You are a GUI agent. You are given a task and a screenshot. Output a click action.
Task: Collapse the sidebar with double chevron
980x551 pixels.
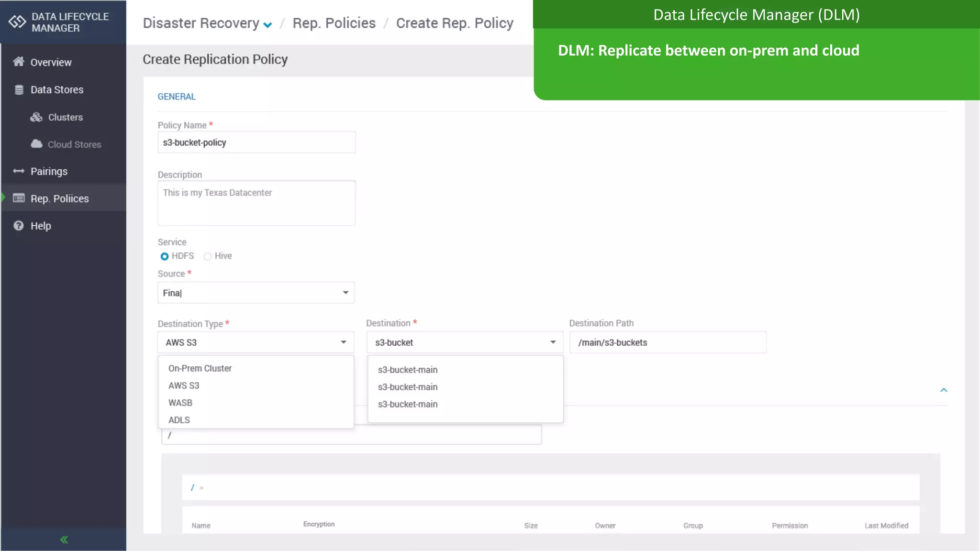tap(64, 540)
